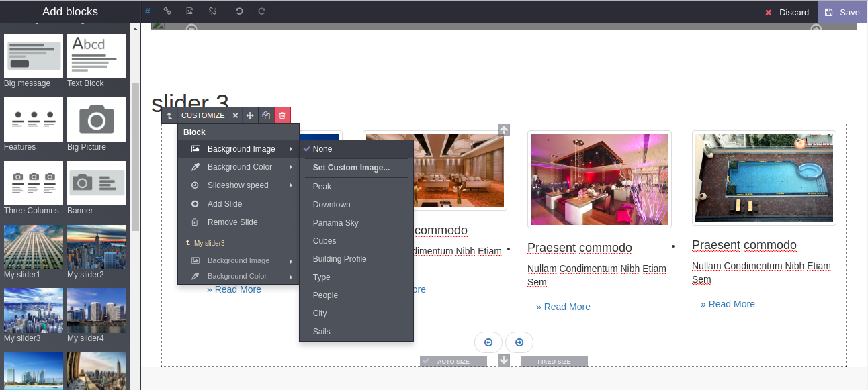Image resolution: width=868 pixels, height=390 pixels.
Task: Remove link with the unlink icon
Action: point(213,12)
